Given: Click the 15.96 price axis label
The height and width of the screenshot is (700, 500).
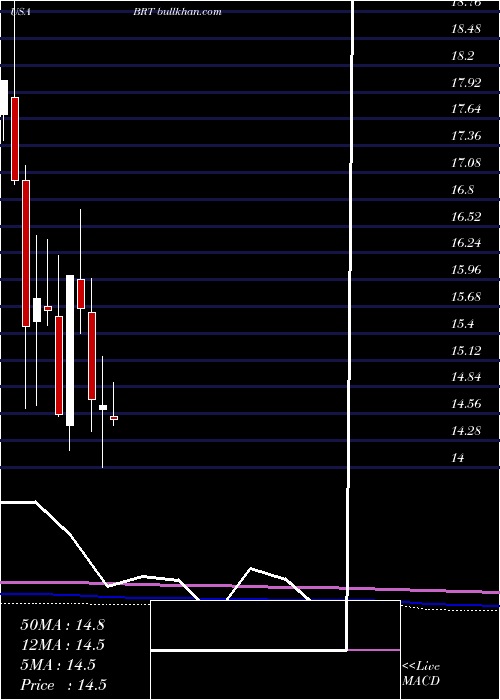Looking at the screenshot, I should click(x=466, y=270).
